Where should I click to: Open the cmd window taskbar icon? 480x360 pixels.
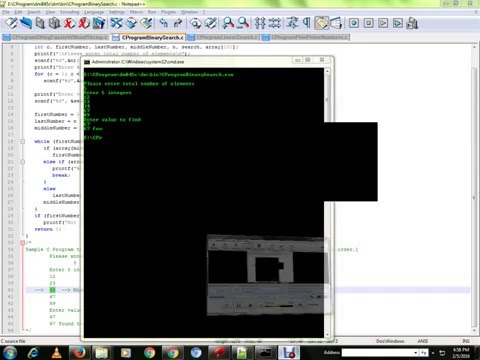point(265,353)
